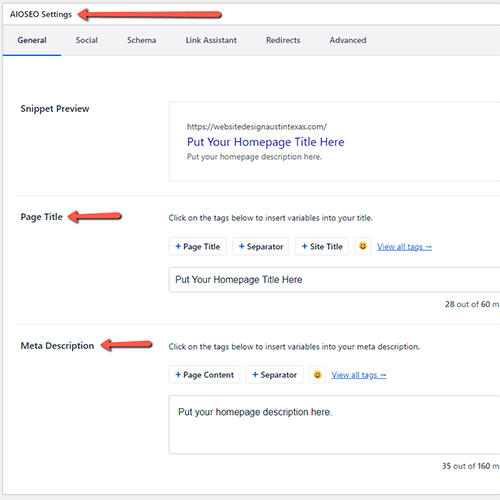Open the Schema tab
500x500 pixels.
(141, 40)
